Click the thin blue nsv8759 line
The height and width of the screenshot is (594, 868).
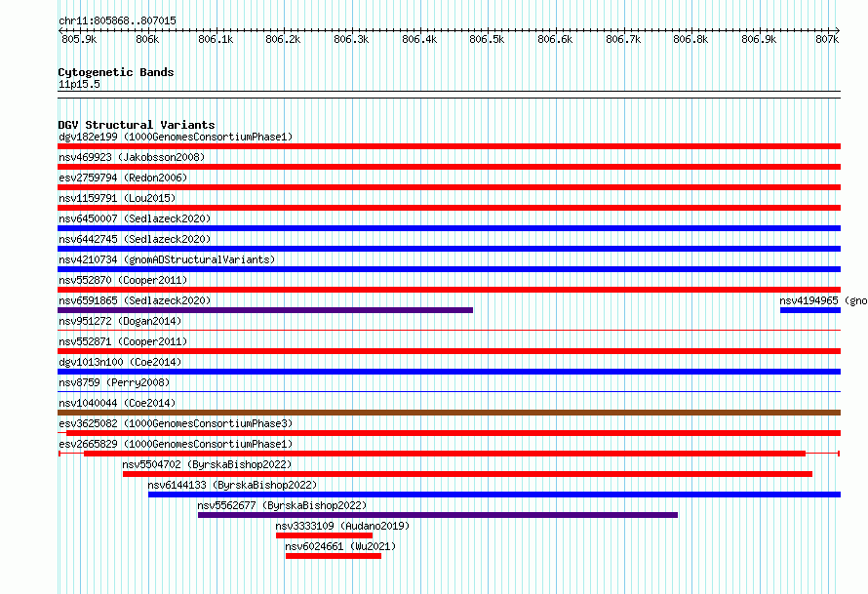(x=449, y=392)
